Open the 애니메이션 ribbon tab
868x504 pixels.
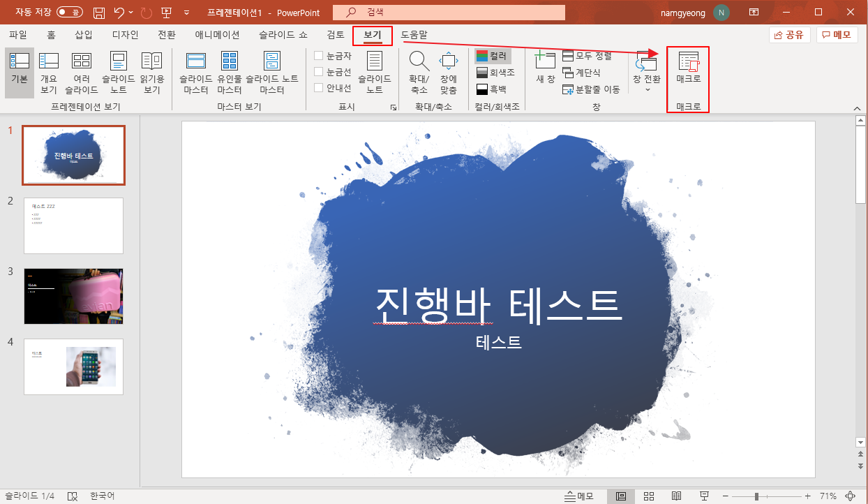[216, 34]
